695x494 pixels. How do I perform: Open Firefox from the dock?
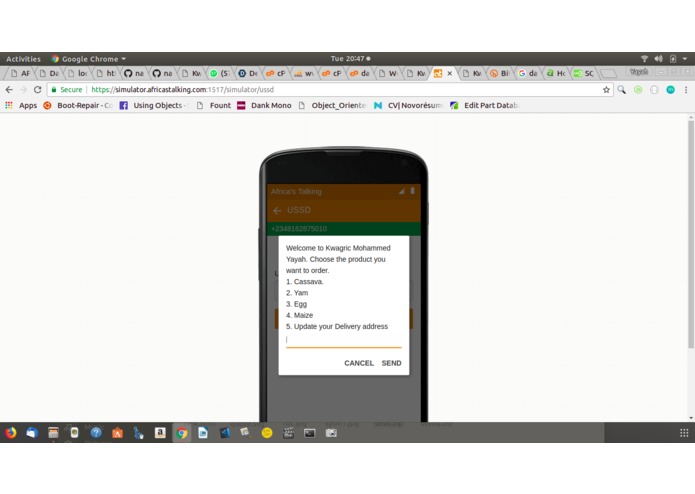click(x=11, y=433)
